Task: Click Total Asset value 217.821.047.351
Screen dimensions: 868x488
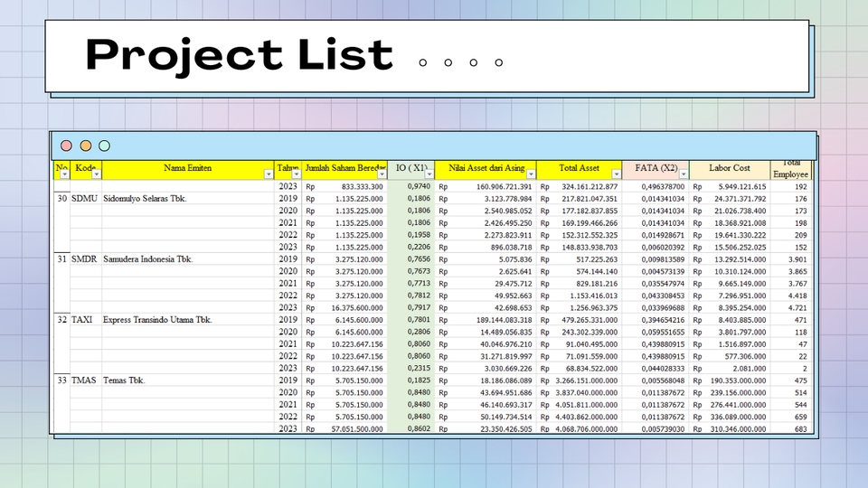Action: (590, 199)
